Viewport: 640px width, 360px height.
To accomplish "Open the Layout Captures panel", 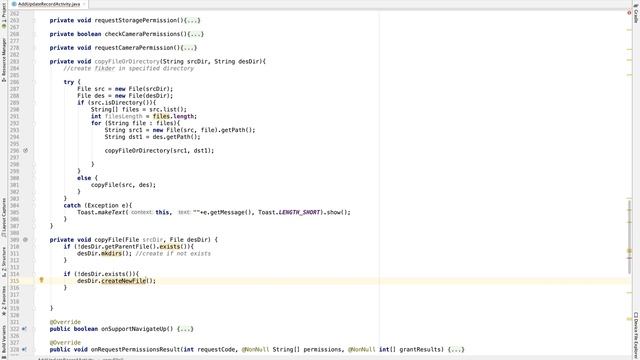I will click(4, 218).
